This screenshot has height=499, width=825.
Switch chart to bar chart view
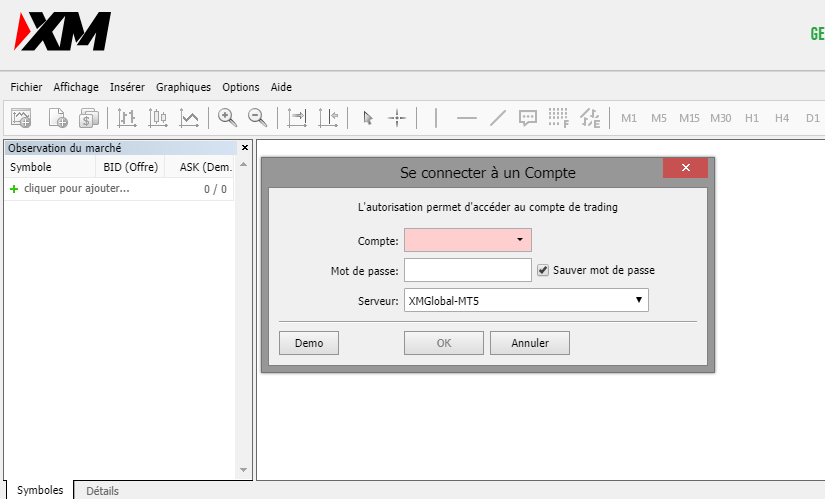(x=127, y=118)
